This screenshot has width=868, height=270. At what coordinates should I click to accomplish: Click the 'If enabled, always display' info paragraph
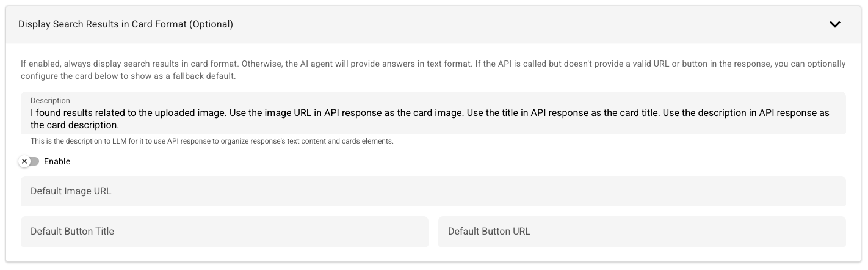(x=433, y=70)
